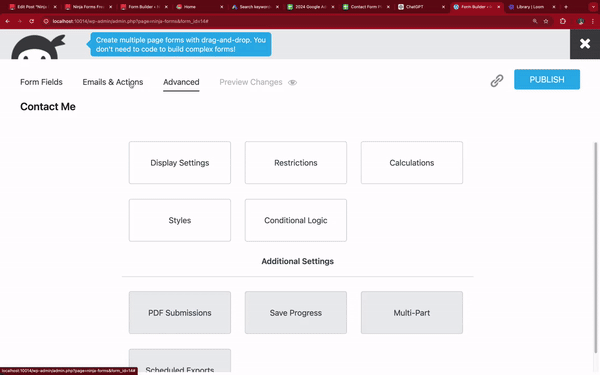
Task: Switch to 2024 Google Ads browser tab
Action: click(310, 7)
